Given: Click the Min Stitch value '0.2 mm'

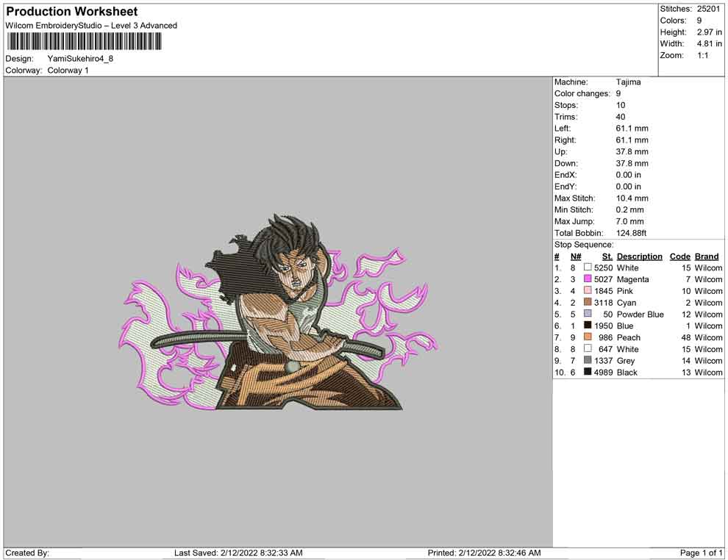Looking at the screenshot, I should click(630, 209).
